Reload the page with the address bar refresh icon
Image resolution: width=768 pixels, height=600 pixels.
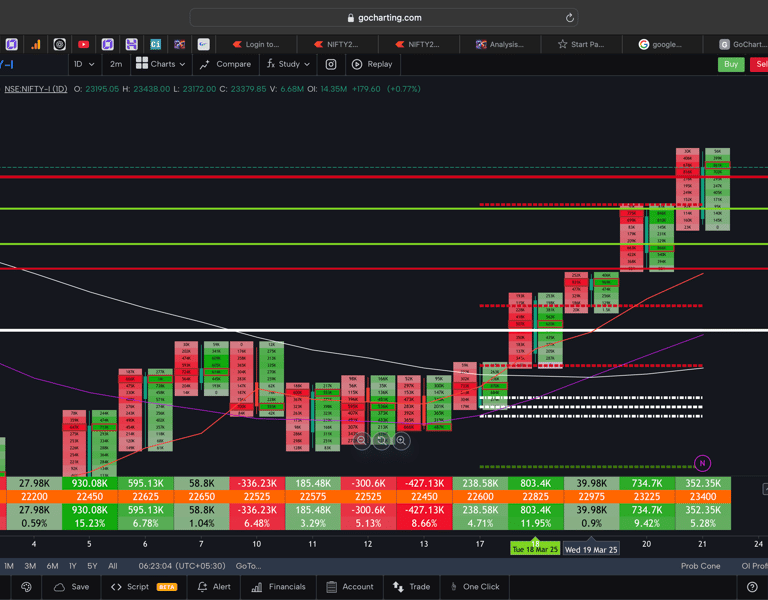[569, 18]
